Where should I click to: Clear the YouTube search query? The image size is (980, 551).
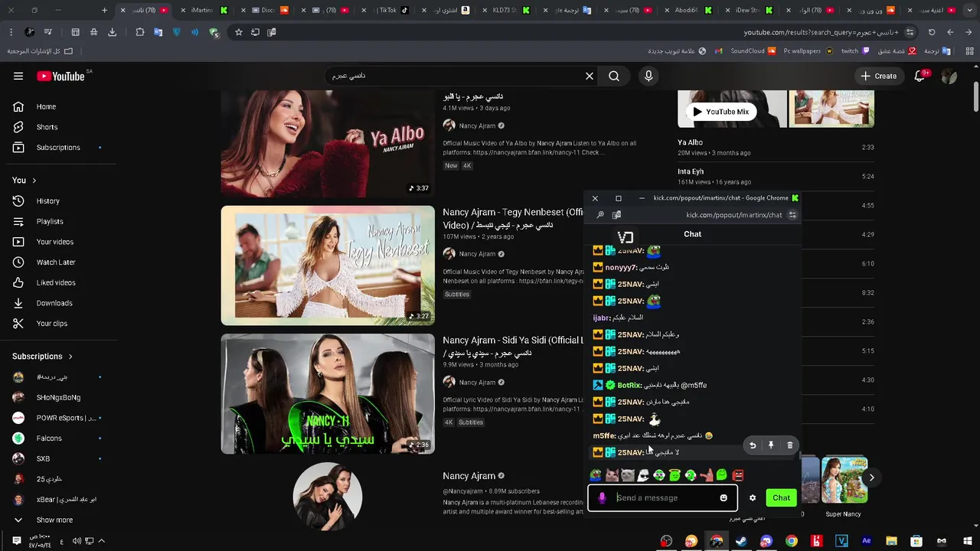click(x=590, y=76)
